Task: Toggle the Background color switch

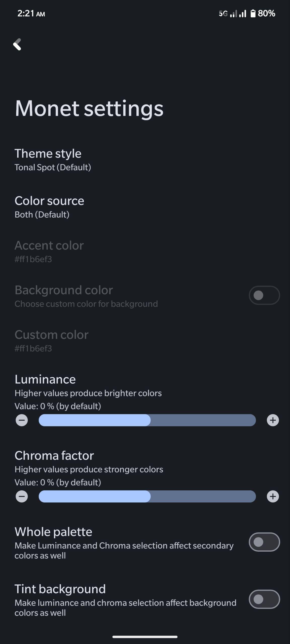Action: (264, 295)
